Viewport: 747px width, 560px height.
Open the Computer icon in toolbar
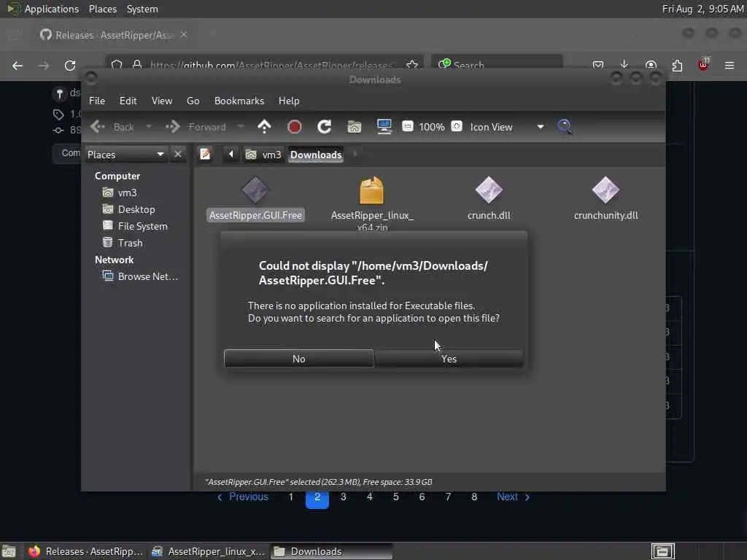tap(384, 127)
